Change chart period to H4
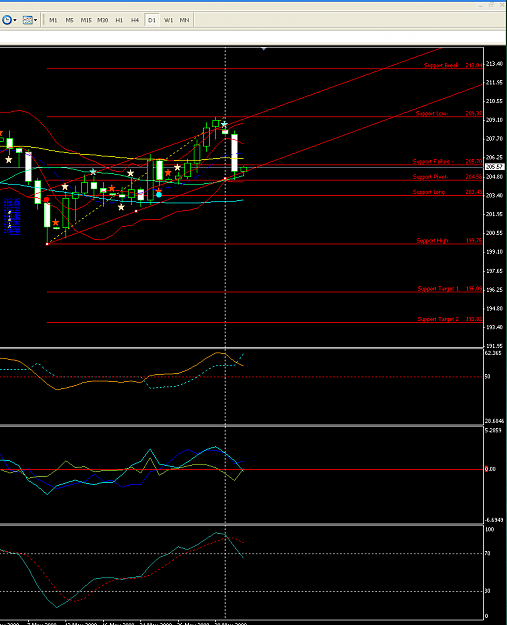507x625 pixels. [135, 20]
